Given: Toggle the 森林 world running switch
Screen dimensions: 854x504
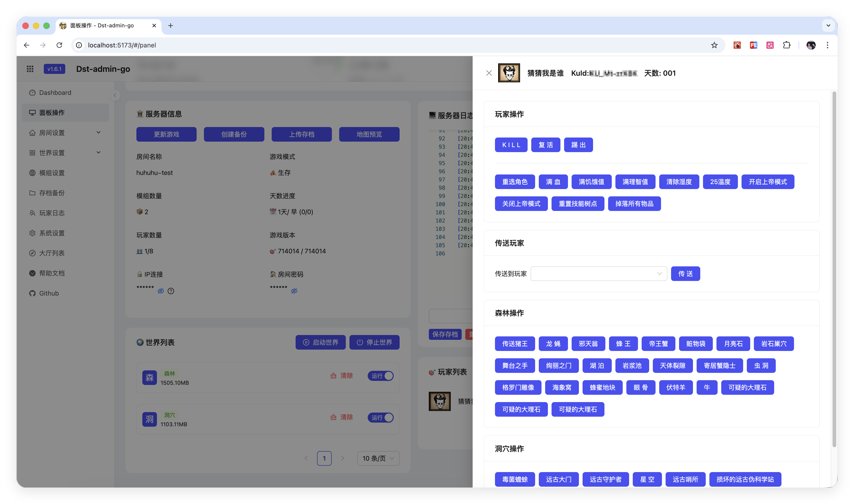Looking at the screenshot, I should click(380, 376).
